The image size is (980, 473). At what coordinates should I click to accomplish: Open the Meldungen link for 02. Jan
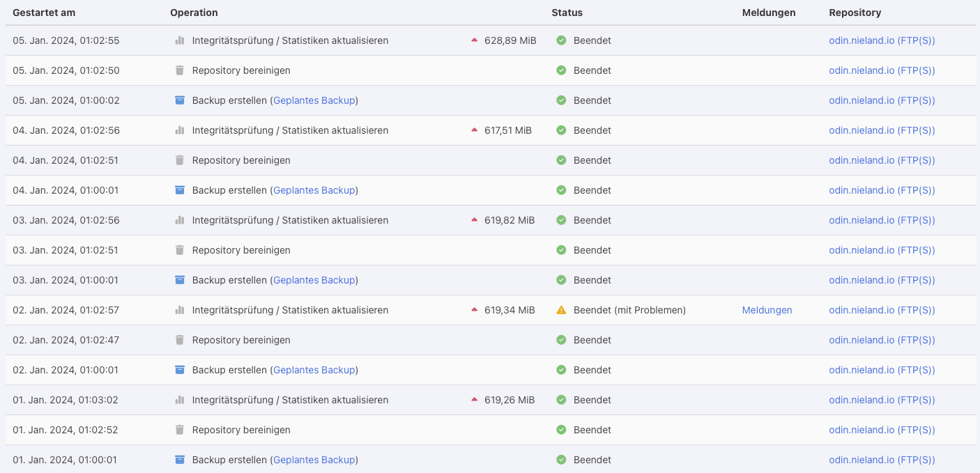point(767,310)
